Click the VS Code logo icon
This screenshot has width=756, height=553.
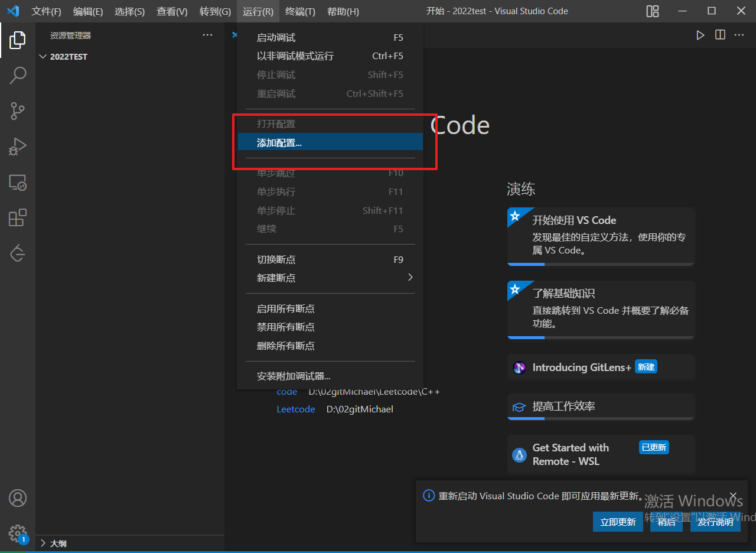point(12,11)
